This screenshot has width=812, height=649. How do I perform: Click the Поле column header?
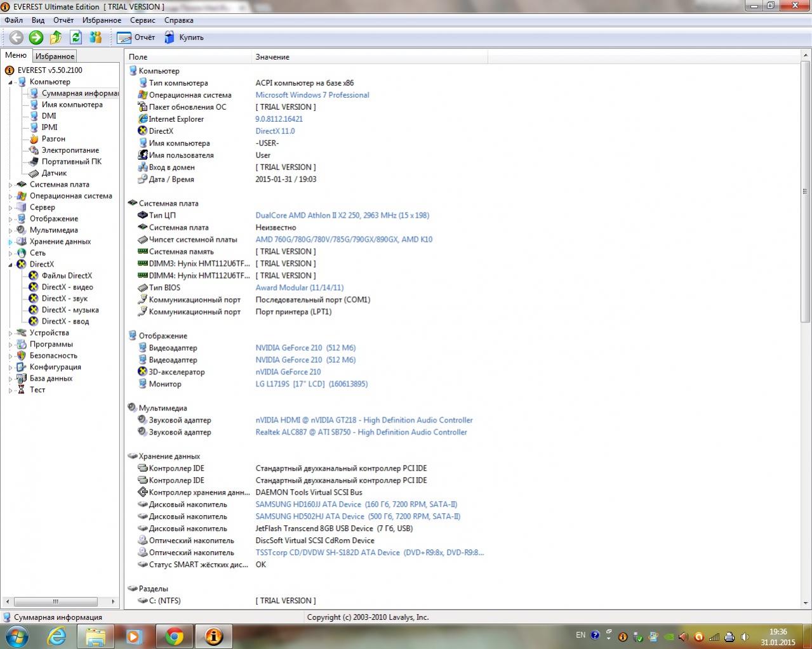(188, 57)
